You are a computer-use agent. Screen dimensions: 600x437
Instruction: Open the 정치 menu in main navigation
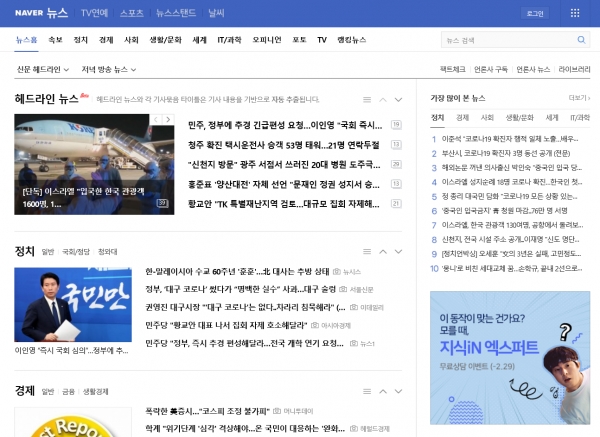coord(81,39)
